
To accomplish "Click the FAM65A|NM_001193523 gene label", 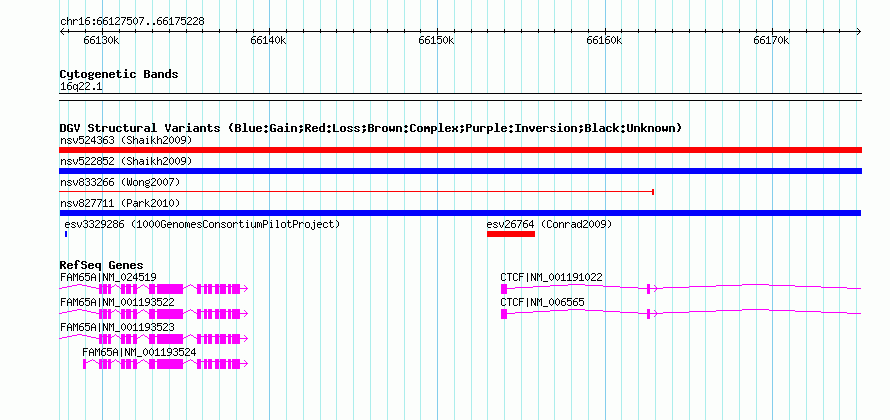I will pos(117,327).
